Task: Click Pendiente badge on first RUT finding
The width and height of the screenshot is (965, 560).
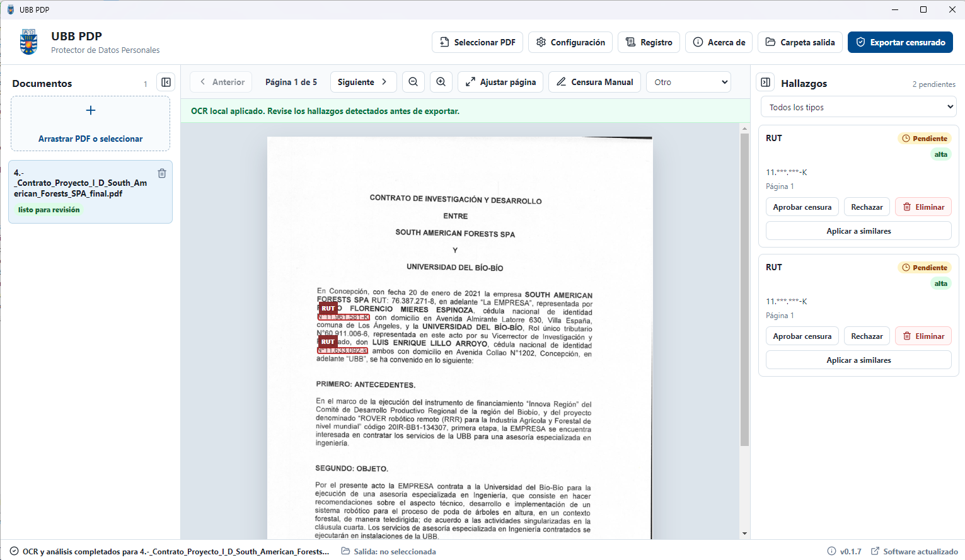Action: pyautogui.click(x=925, y=139)
